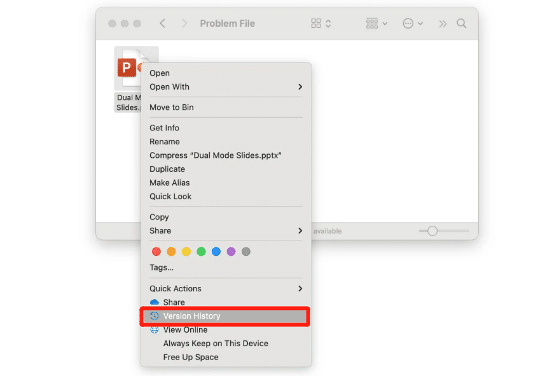Apply yellow tag color
This screenshot has width=552, height=376.
click(186, 252)
